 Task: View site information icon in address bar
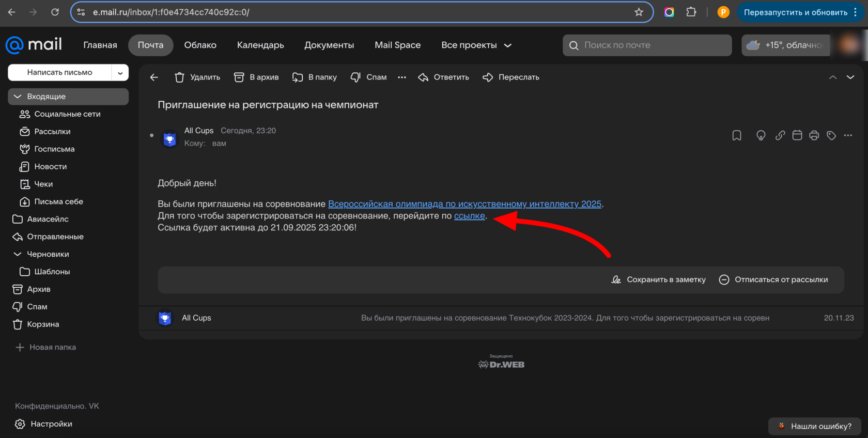pos(81,12)
